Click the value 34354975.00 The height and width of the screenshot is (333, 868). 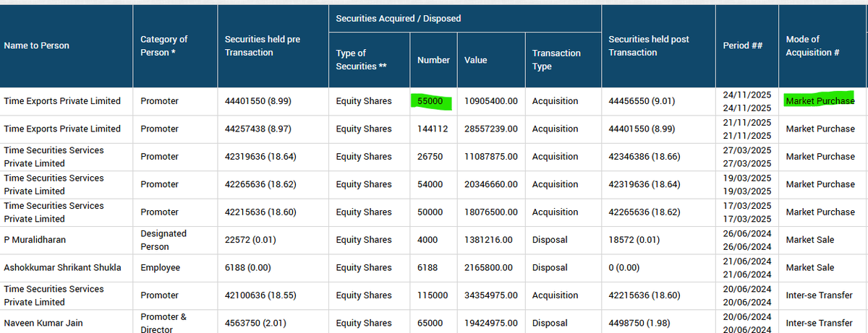[x=491, y=295]
